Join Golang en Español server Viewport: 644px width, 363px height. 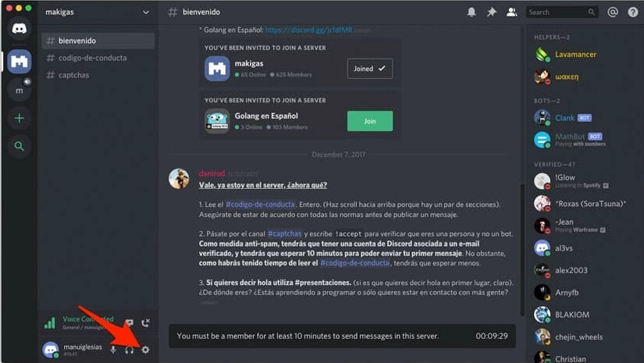click(370, 121)
